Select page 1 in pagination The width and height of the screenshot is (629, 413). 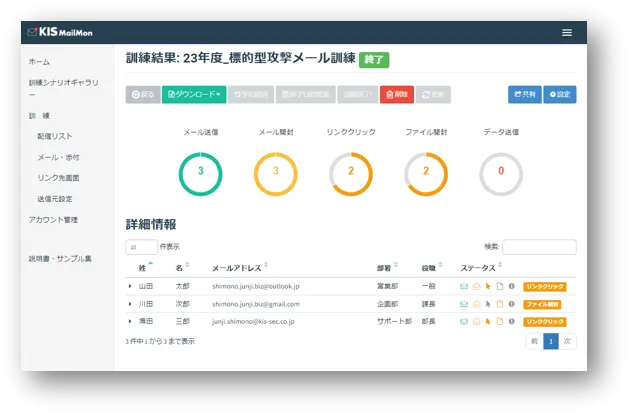pyautogui.click(x=551, y=341)
